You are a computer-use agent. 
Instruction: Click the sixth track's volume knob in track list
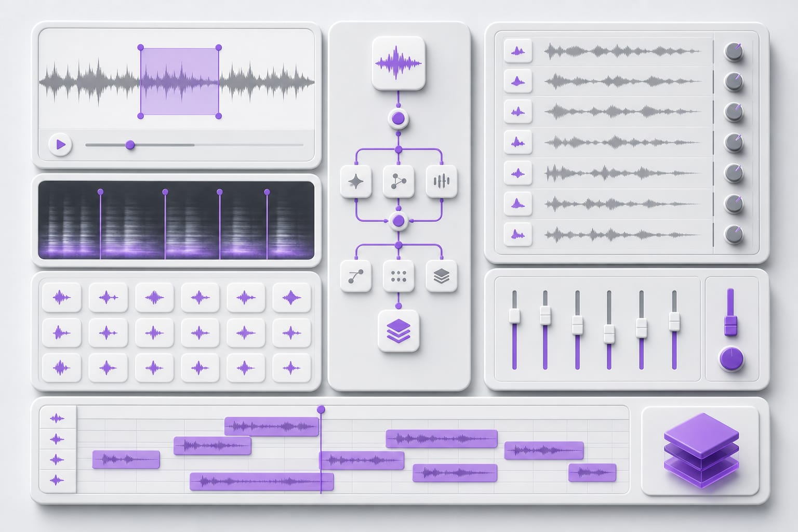click(x=734, y=204)
